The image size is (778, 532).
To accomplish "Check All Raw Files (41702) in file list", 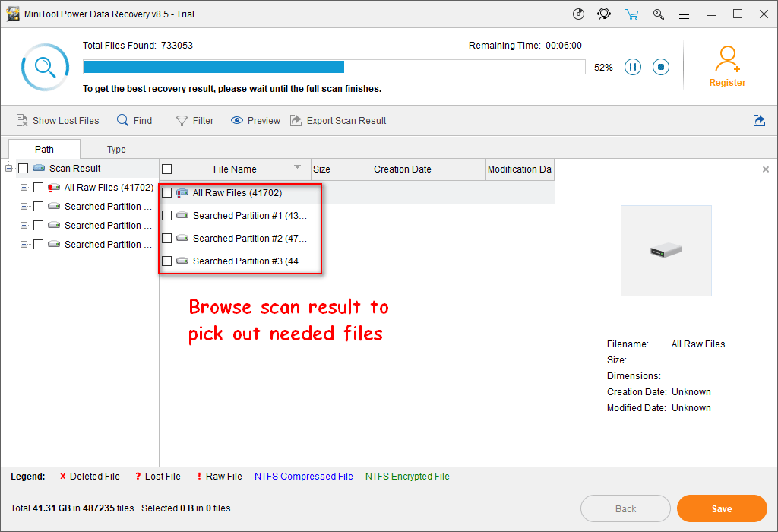I will click(167, 192).
